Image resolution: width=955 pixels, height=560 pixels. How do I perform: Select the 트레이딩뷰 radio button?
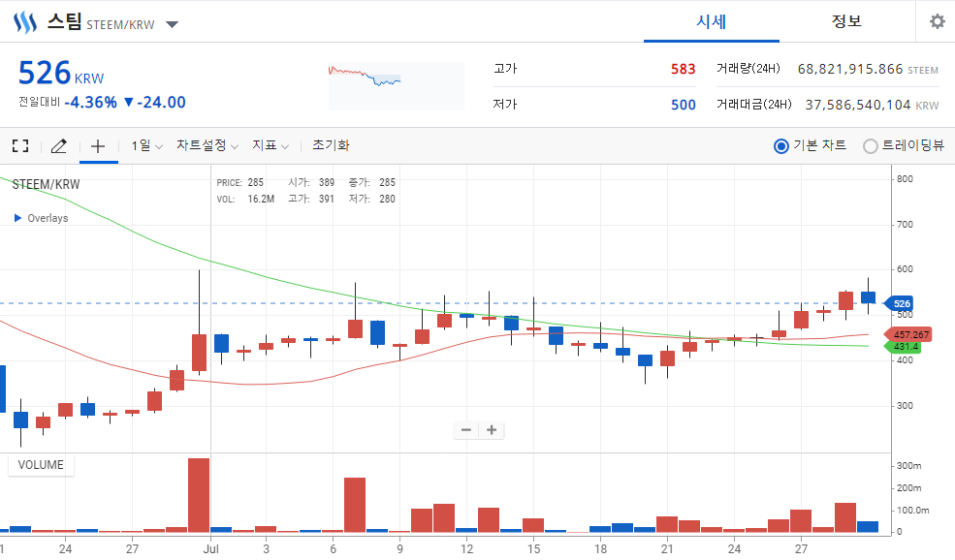pos(871,146)
